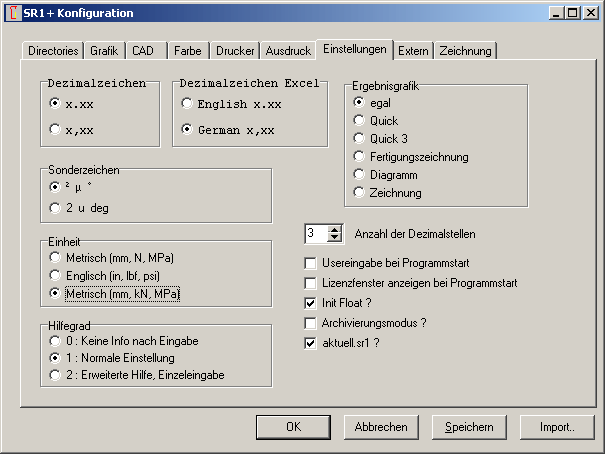The height and width of the screenshot is (454, 605).
Task: Click the Speichern button
Action: coord(469,427)
